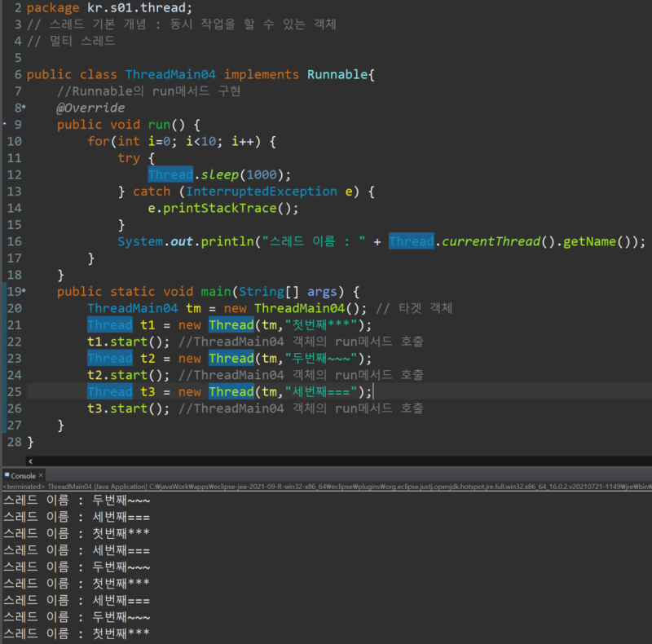Image resolution: width=652 pixels, height=644 pixels.
Task: Click the first console output line
Action: pos(77,500)
